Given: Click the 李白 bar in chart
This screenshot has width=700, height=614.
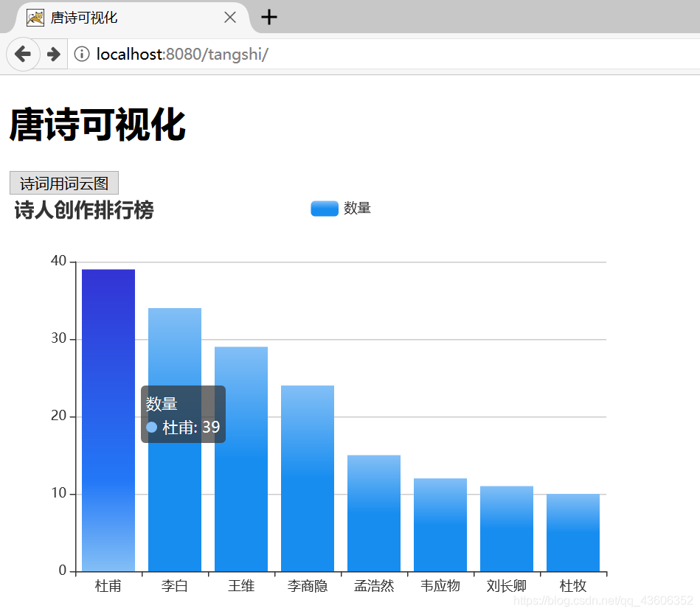Looking at the screenshot, I should (175, 439).
